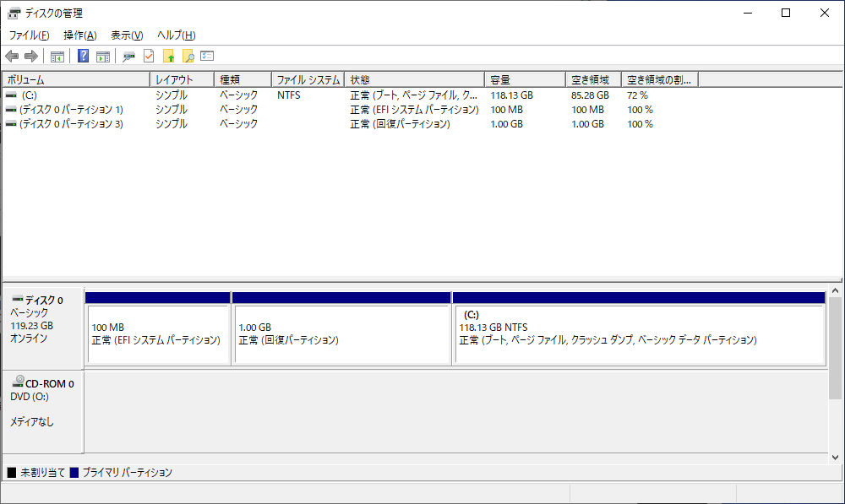Click the メディアなし text under CD-ROM 0
845x504 pixels.
(32, 421)
